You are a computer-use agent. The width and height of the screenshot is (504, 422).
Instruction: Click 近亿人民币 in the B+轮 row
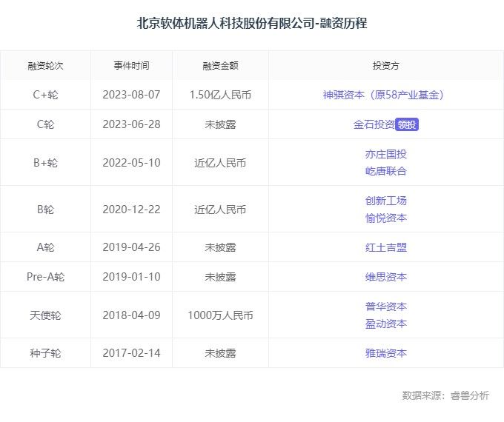(x=220, y=163)
